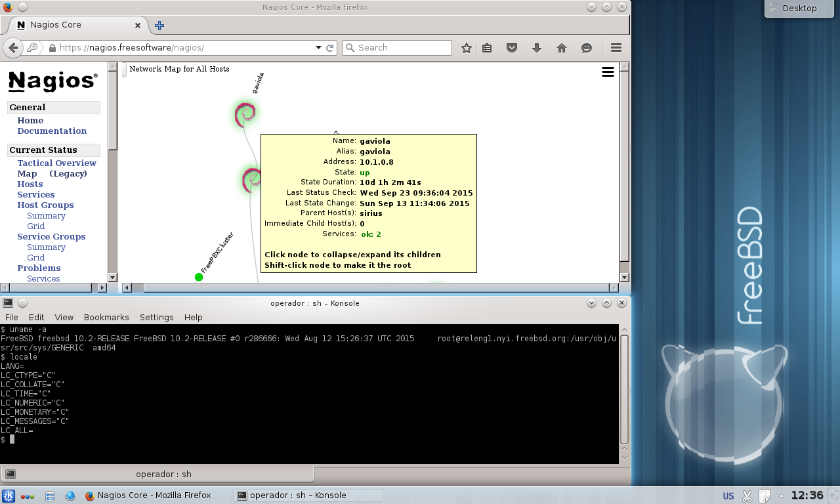Save page to Pocket icon
Image resolution: width=840 pixels, height=504 pixels.
tap(512, 48)
